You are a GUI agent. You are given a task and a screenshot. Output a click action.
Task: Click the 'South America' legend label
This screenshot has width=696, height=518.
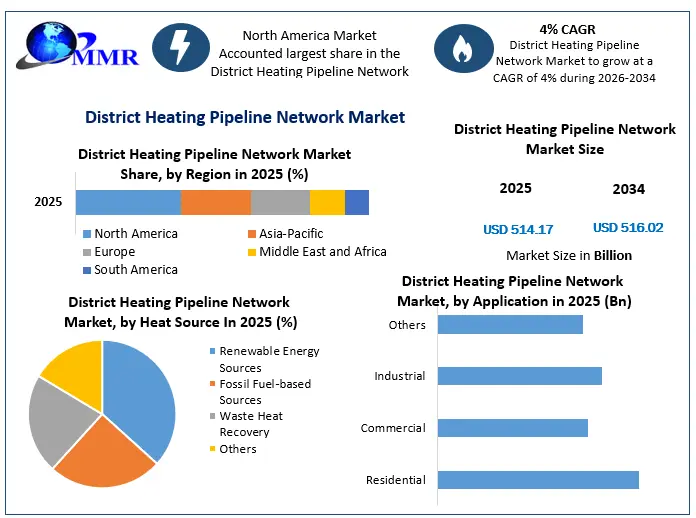[x=136, y=270]
